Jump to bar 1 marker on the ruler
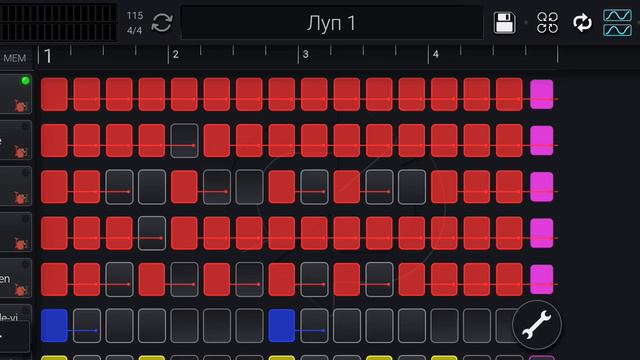 47,56
